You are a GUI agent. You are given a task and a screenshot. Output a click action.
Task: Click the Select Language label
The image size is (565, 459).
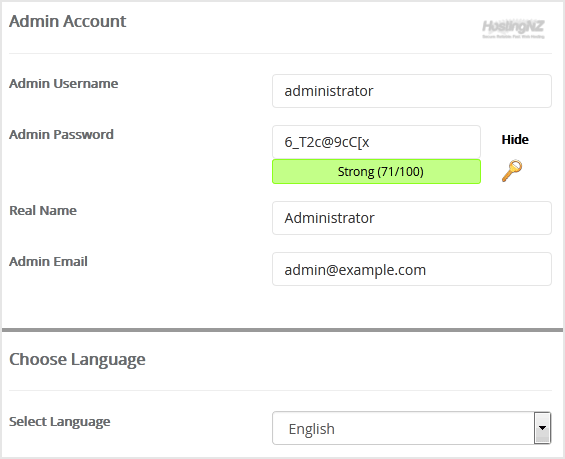point(59,422)
